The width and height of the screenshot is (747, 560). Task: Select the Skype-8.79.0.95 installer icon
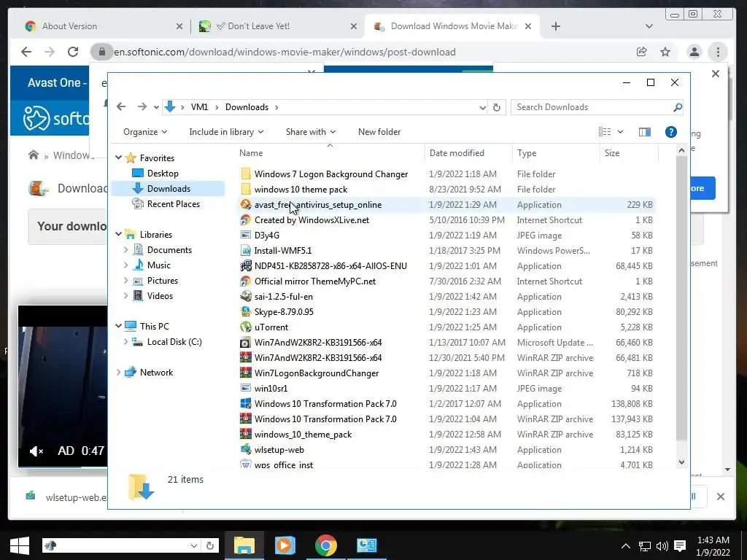pyautogui.click(x=246, y=311)
